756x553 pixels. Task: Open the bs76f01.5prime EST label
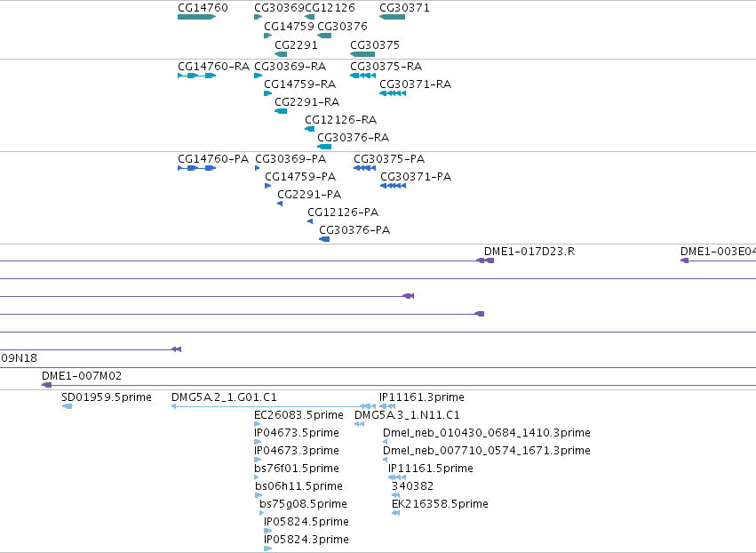coord(297,469)
